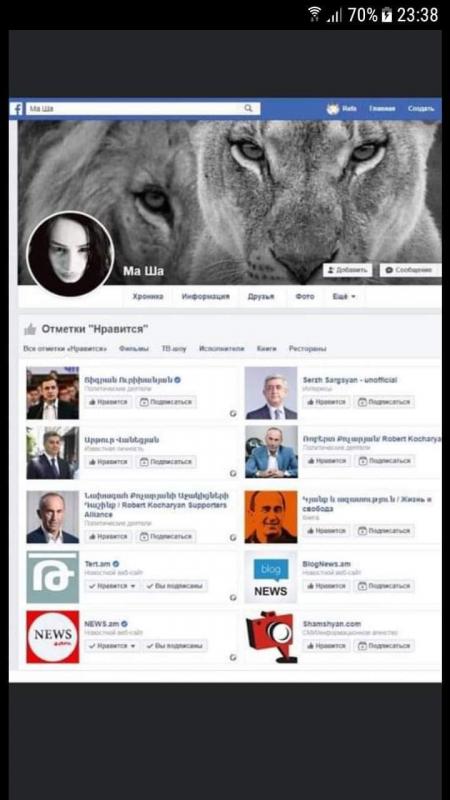
Task: Open the NEWS.am red logo
Action: click(53, 637)
